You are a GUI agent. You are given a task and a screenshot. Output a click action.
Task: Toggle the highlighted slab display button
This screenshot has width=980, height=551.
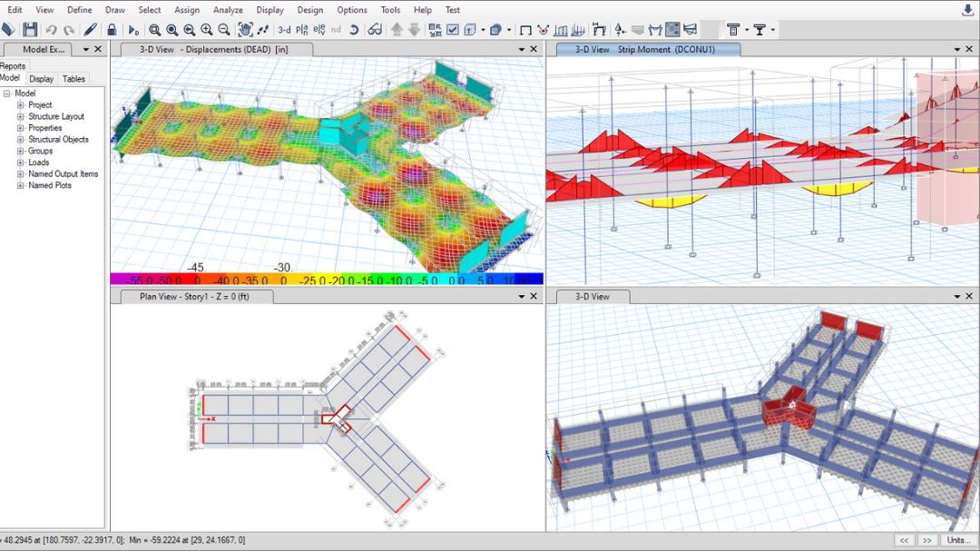[x=672, y=30]
